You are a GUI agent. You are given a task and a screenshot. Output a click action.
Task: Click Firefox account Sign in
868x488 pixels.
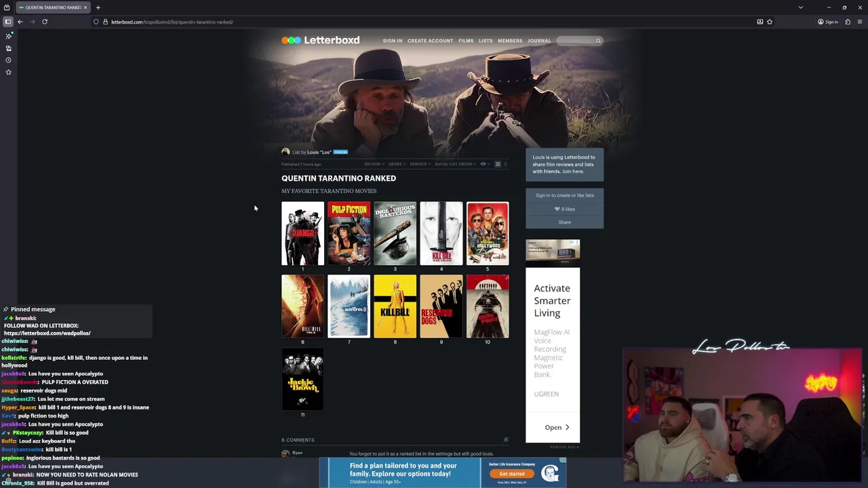pos(828,22)
